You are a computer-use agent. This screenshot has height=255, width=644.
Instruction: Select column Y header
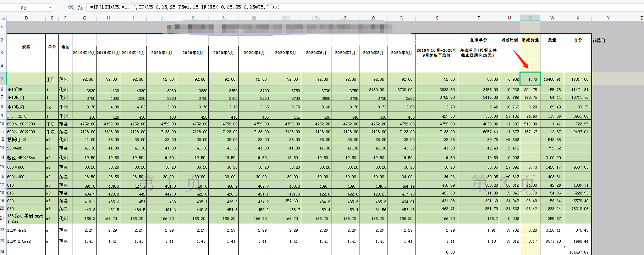click(x=608, y=18)
